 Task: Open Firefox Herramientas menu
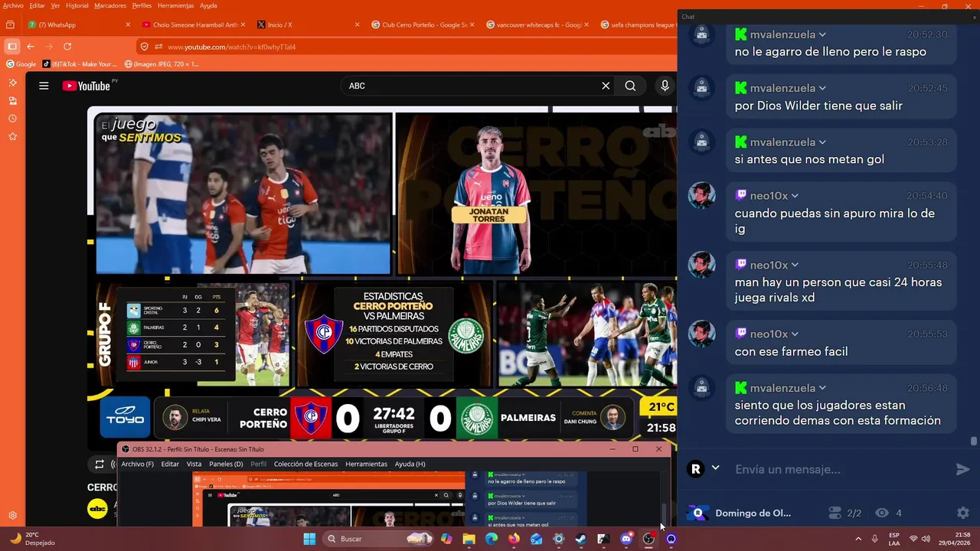pyautogui.click(x=175, y=5)
